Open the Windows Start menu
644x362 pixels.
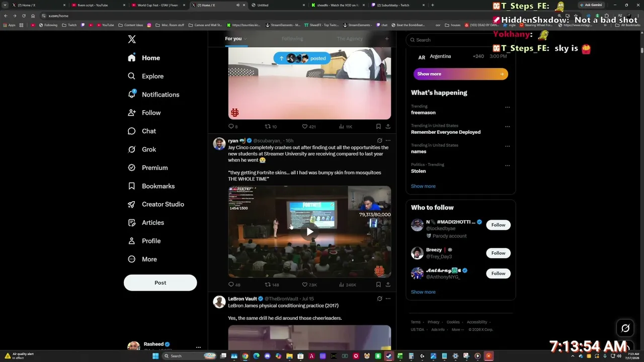[x=155, y=356]
